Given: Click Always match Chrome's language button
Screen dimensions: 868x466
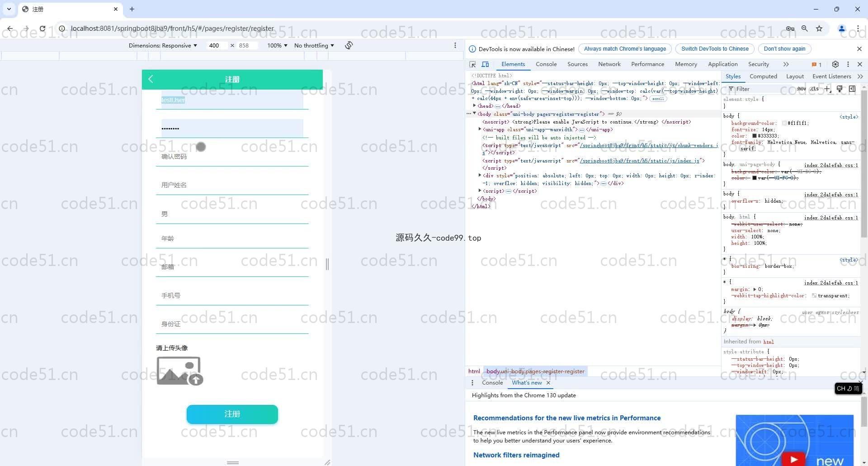Looking at the screenshot, I should (x=625, y=49).
